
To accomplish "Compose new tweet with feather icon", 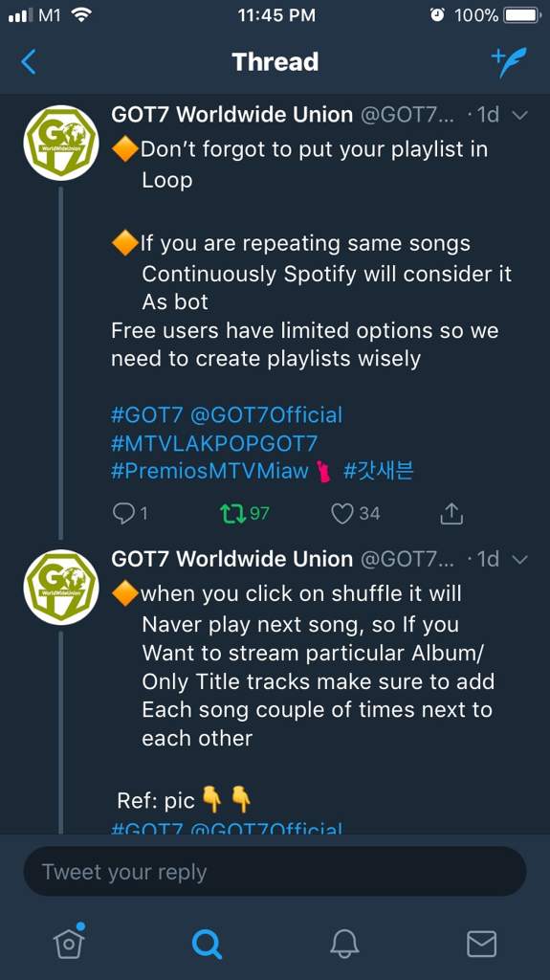I will coord(509,62).
